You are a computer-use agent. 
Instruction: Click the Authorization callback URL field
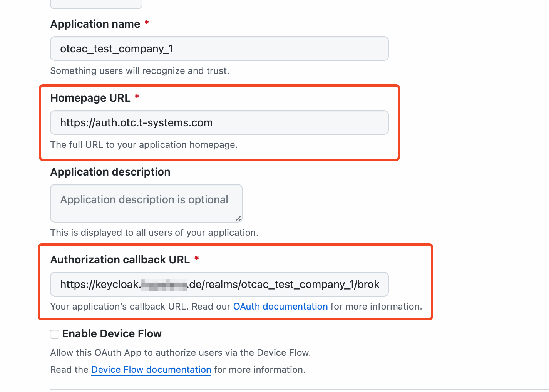pyautogui.click(x=219, y=285)
